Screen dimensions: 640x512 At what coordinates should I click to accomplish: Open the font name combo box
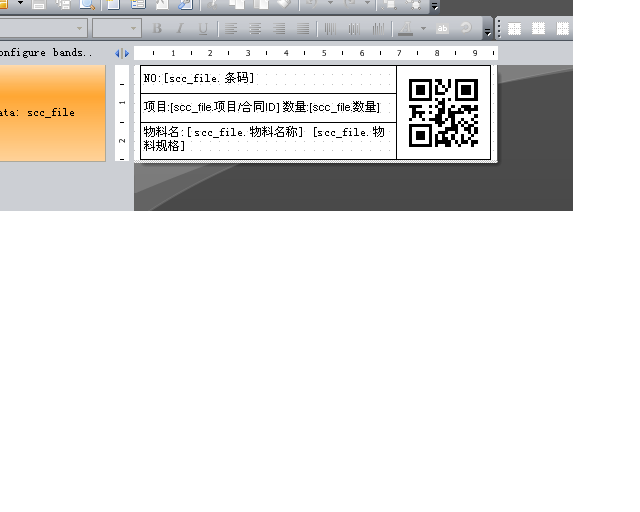point(43,29)
